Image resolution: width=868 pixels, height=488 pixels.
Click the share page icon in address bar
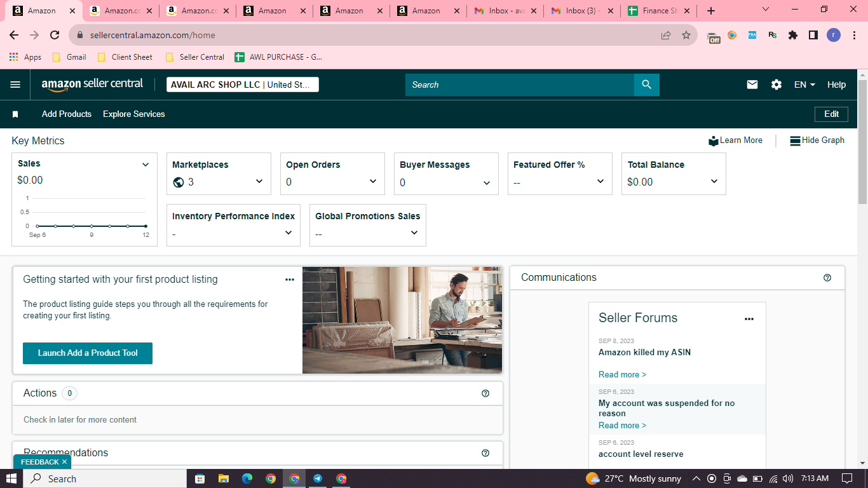coord(666,36)
